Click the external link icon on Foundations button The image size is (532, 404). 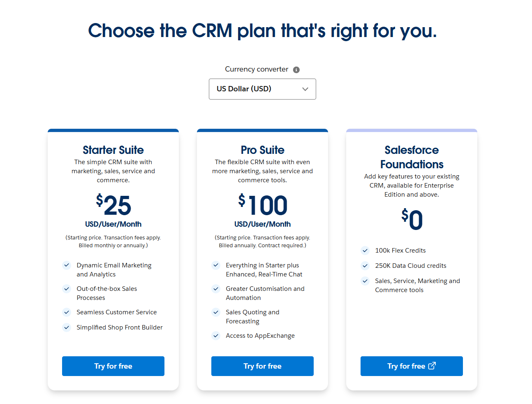click(432, 366)
